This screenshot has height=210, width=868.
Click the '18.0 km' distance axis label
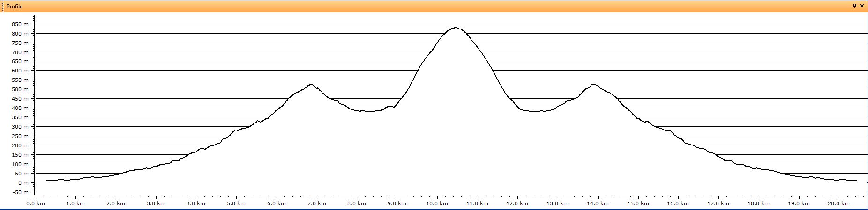(759, 204)
